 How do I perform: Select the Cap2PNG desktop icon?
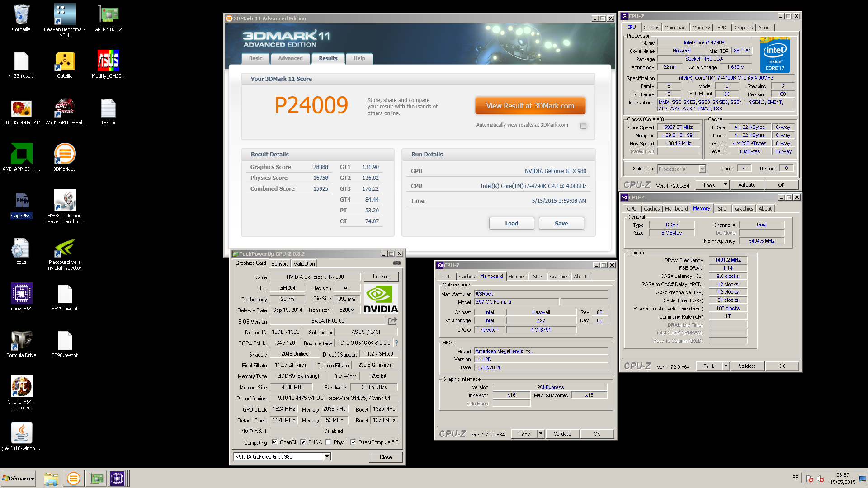(x=21, y=204)
